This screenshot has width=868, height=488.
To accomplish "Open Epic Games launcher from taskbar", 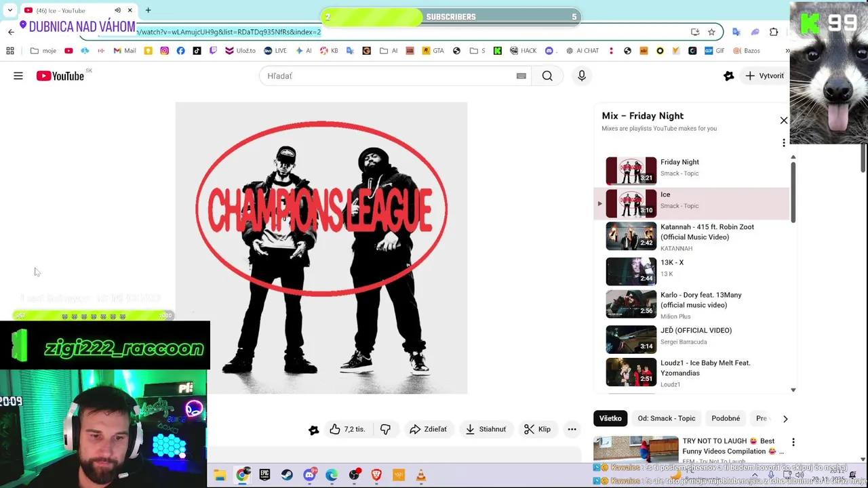I will coord(264,475).
